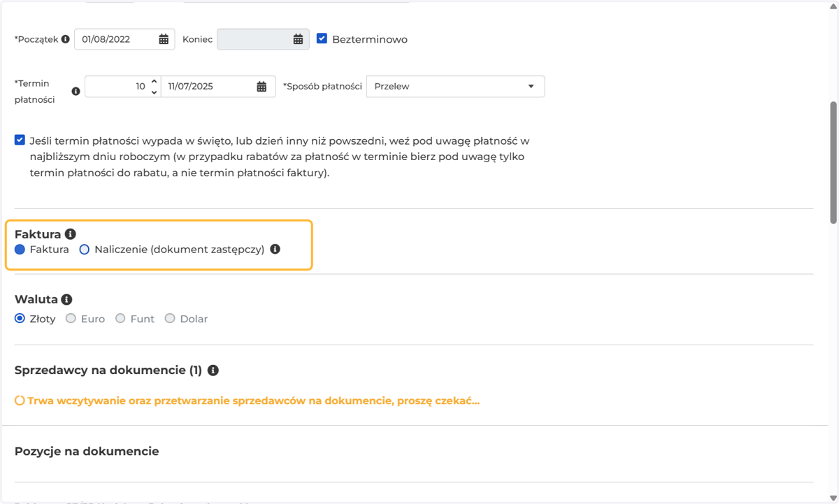Viewport: 839px width, 504px height.
Task: Choose Funt currency radio button
Action: point(120,318)
